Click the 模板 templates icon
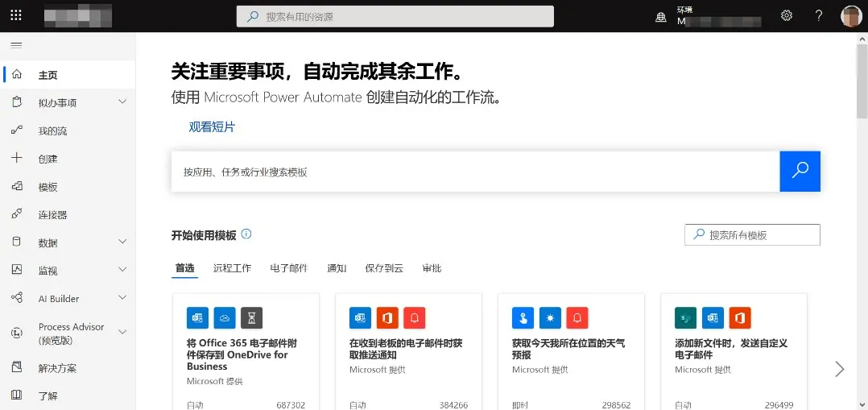Image resolution: width=868 pixels, height=410 pixels. [17, 186]
